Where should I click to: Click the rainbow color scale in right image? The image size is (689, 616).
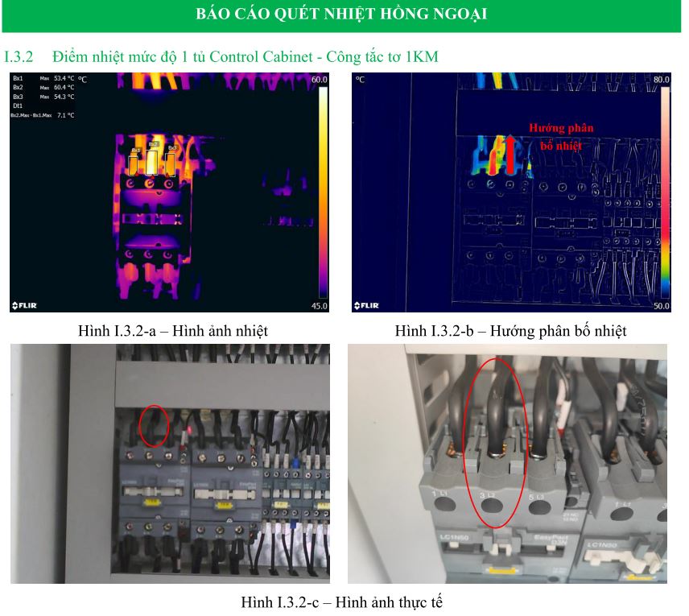click(x=664, y=192)
